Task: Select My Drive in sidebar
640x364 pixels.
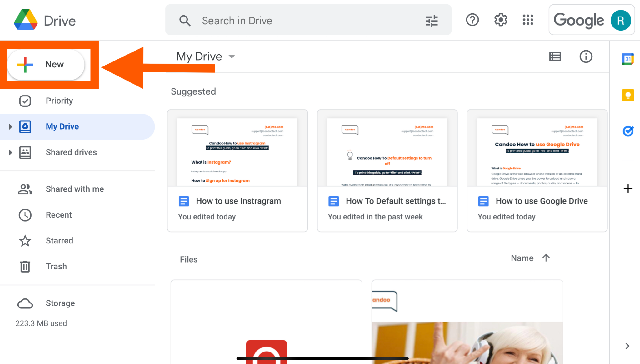Action: [x=77, y=127]
